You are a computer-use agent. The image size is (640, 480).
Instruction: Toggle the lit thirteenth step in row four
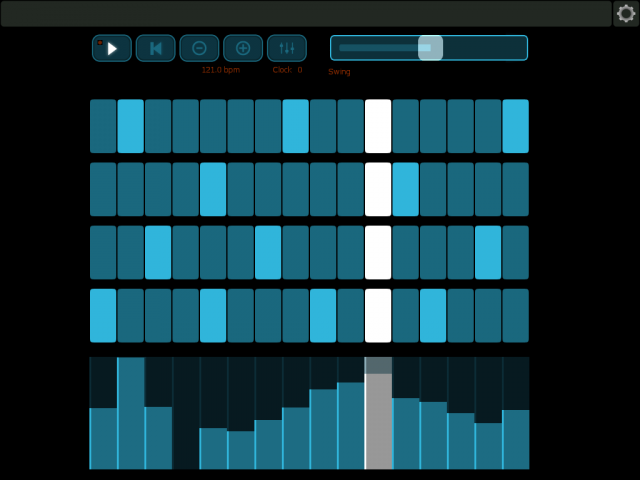click(x=433, y=316)
